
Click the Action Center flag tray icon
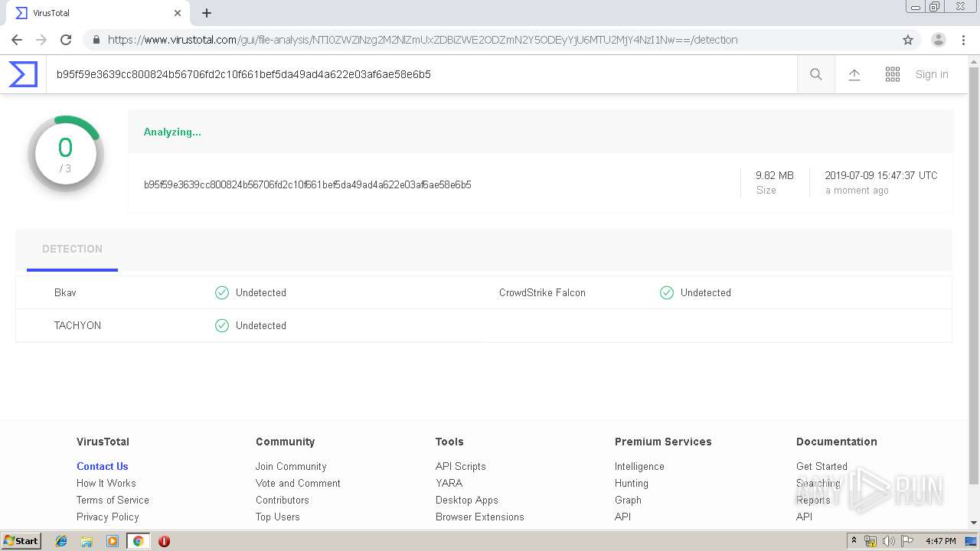(907, 541)
